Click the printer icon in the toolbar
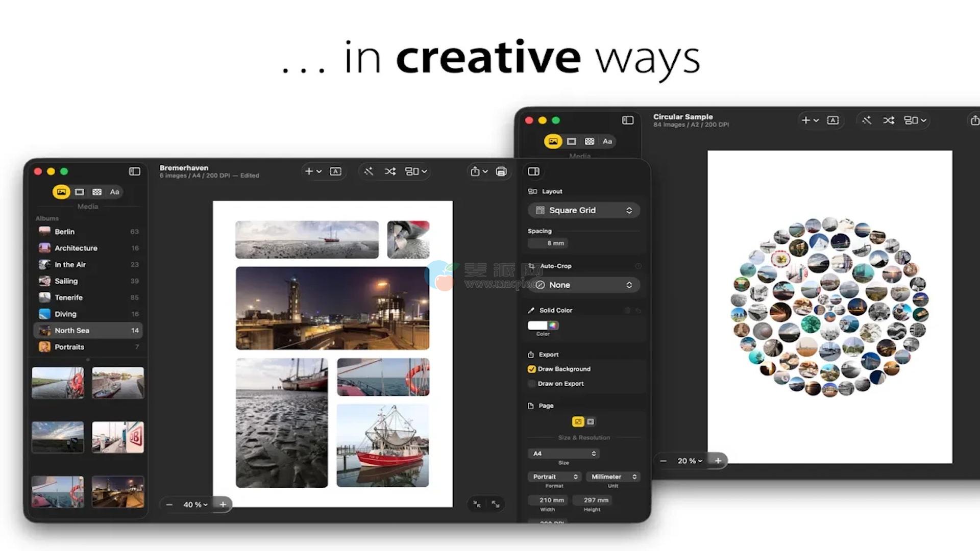Viewport: 980px width, 551px height. [x=501, y=171]
